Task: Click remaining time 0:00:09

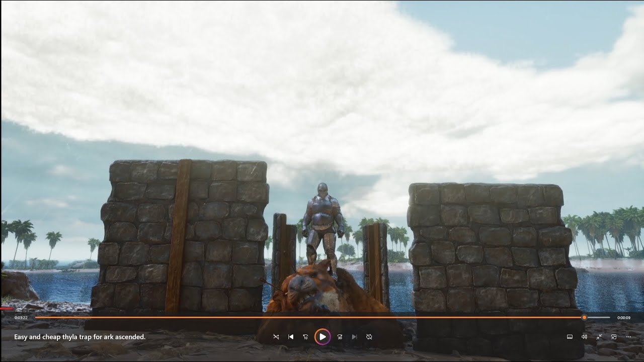Action: click(624, 318)
